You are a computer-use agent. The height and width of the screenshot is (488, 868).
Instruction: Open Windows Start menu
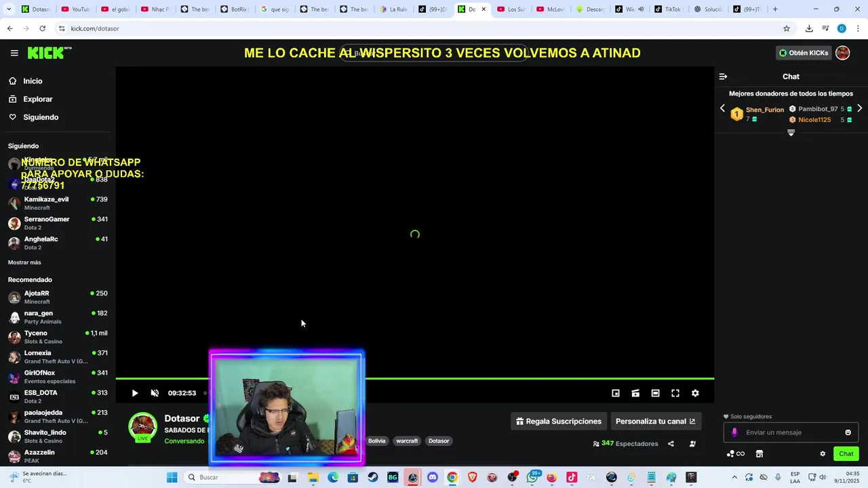click(172, 477)
